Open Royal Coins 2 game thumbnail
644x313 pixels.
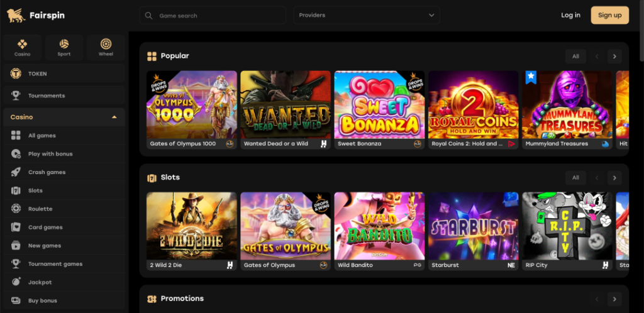coord(473,104)
